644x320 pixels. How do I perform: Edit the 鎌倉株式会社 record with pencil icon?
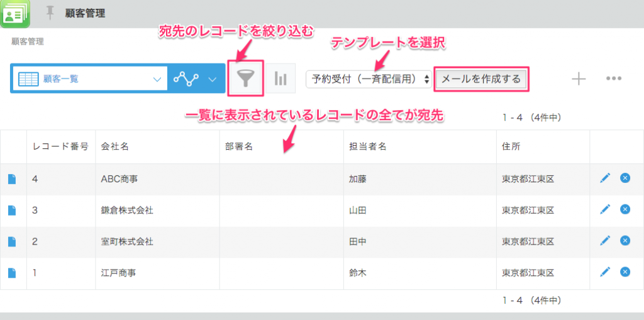(x=604, y=209)
